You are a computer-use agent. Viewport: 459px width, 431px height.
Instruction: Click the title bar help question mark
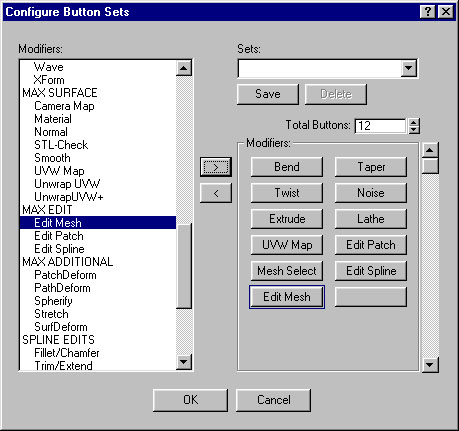428,12
